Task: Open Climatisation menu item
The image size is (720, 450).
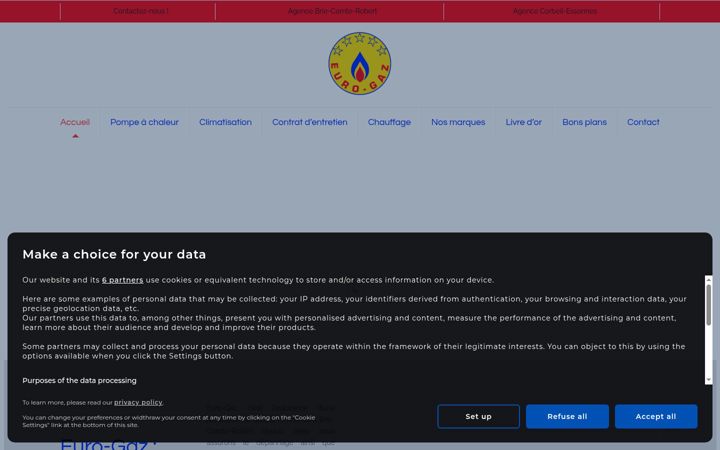Action: point(225,122)
